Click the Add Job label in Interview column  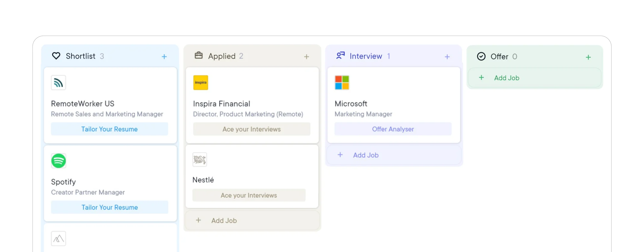(x=366, y=155)
